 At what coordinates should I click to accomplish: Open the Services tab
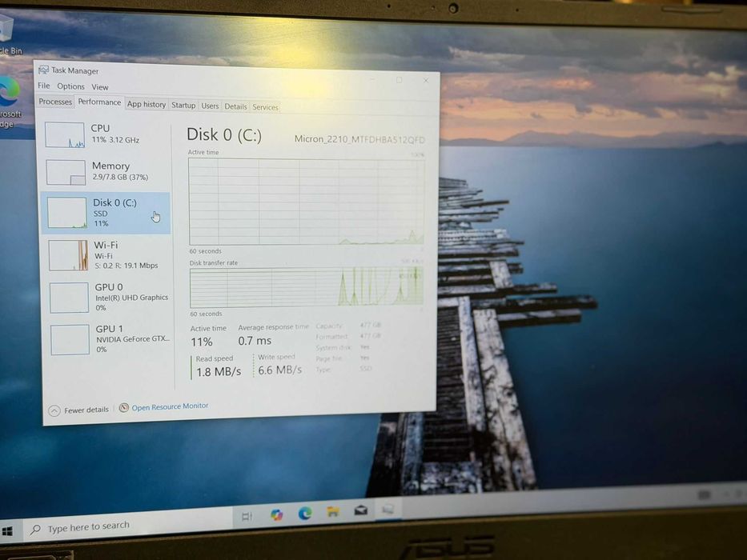[x=265, y=107]
